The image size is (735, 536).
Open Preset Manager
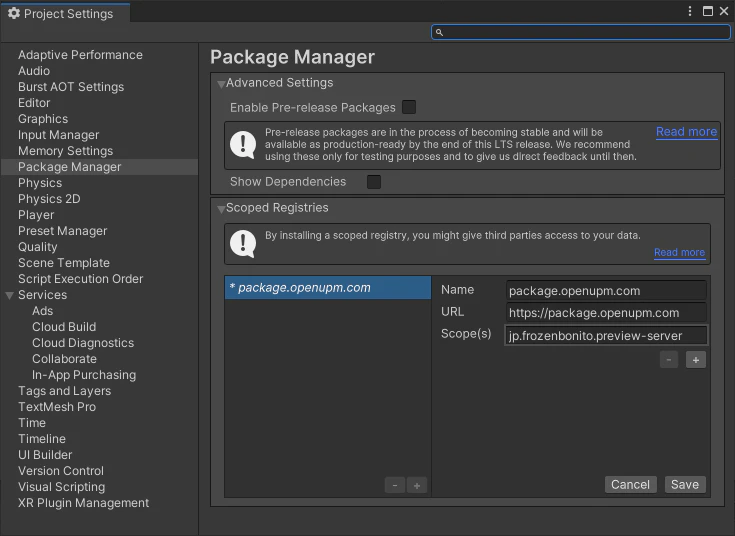(x=62, y=231)
